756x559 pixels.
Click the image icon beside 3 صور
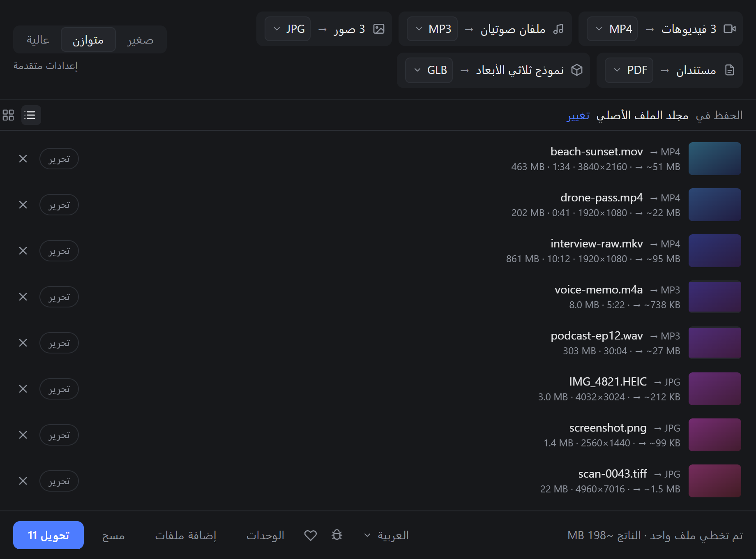pos(379,29)
